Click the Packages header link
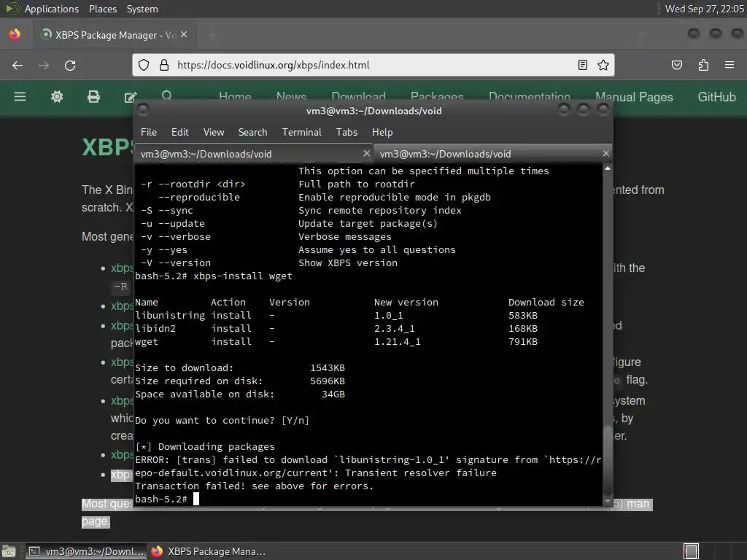Screen dimensions: 747x560 pyautogui.click(x=437, y=97)
